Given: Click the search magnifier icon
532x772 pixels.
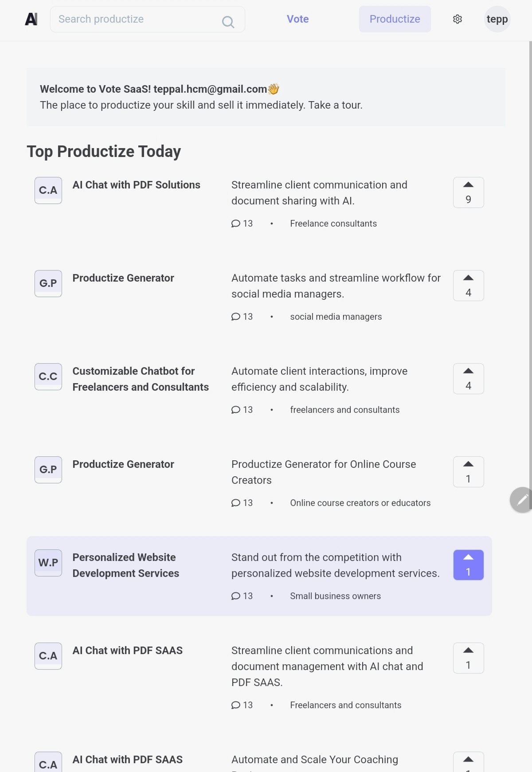Looking at the screenshot, I should pos(228,22).
